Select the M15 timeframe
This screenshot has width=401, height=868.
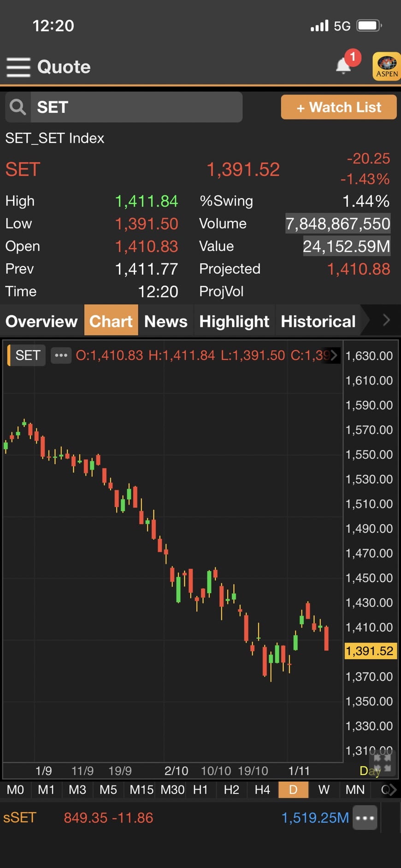click(x=141, y=790)
